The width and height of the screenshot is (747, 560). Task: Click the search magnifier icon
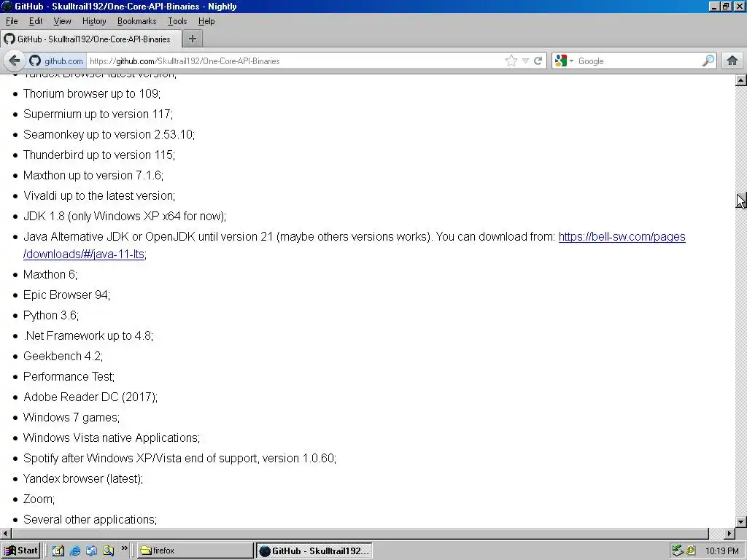(708, 61)
